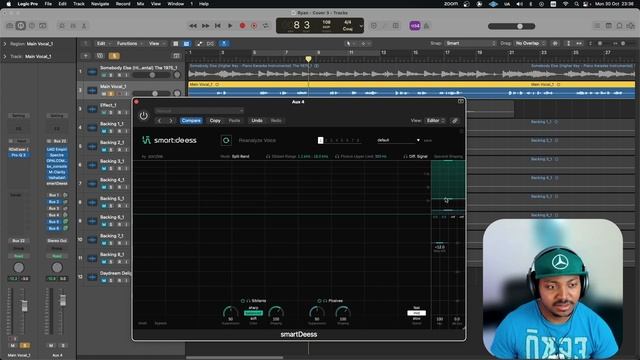Open the Snap Smart dropdown
Screen dimensions: 640x360
[x=470, y=43]
